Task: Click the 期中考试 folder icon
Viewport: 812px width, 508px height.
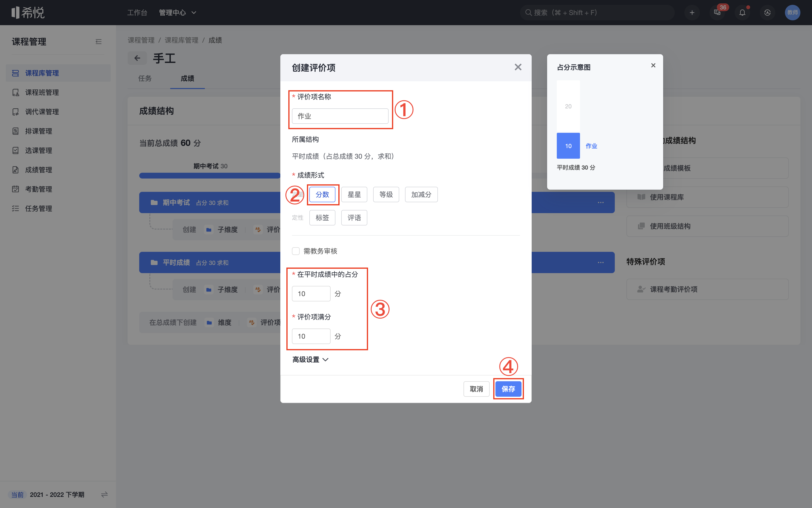Action: [154, 203]
